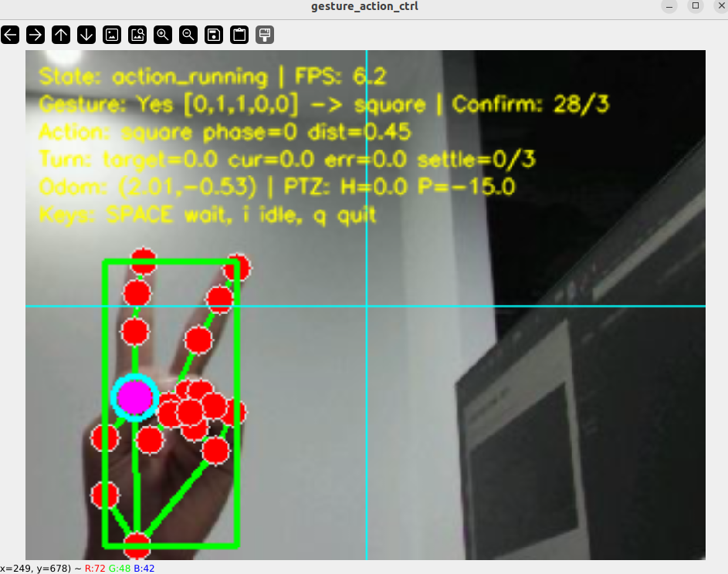Pan the image left with the left arrow
Viewport: 728px width, 574px height.
10,35
